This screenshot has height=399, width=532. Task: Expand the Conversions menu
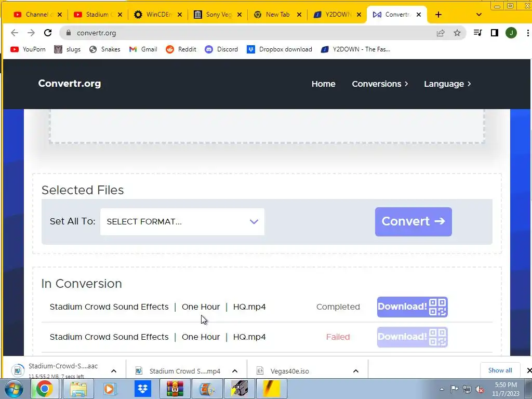pos(380,84)
